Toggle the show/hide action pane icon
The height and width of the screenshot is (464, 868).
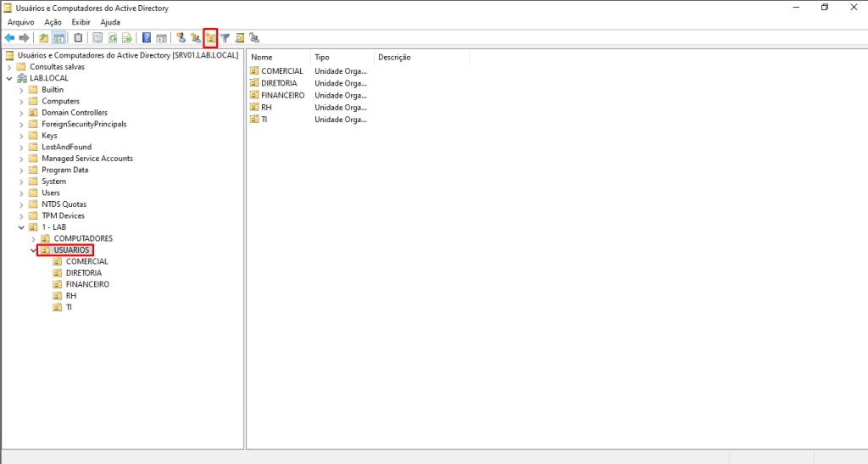pos(162,37)
